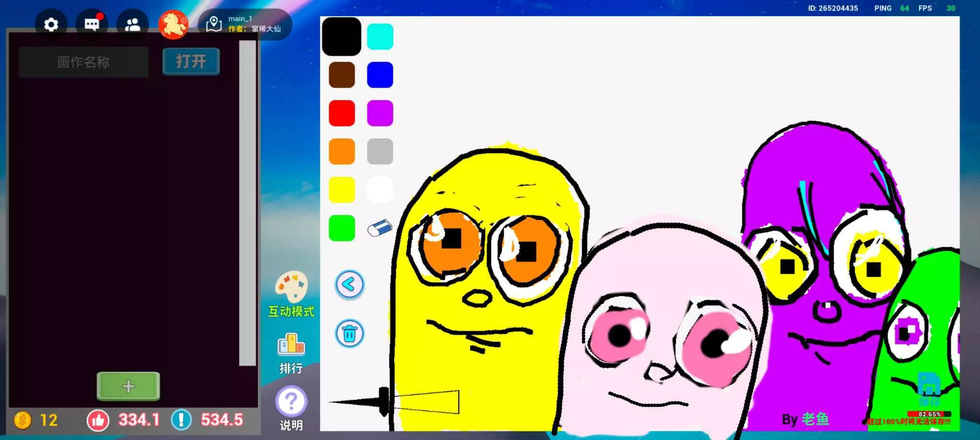Select the white color swatch
Image resolution: width=980 pixels, height=440 pixels.
(380, 190)
